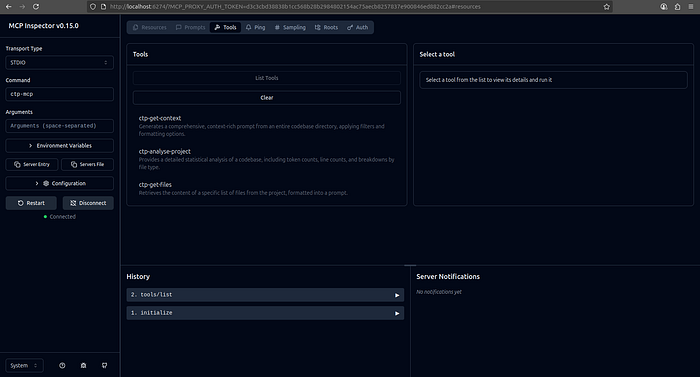Click 'Select a tool from the list' message
This screenshot has height=377, width=700.
click(489, 80)
